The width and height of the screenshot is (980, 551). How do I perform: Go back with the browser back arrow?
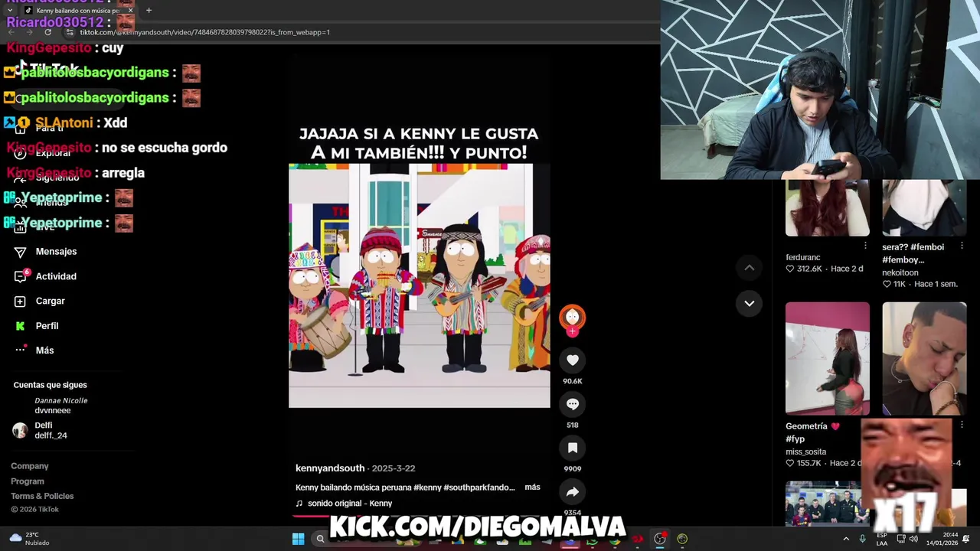(x=11, y=32)
